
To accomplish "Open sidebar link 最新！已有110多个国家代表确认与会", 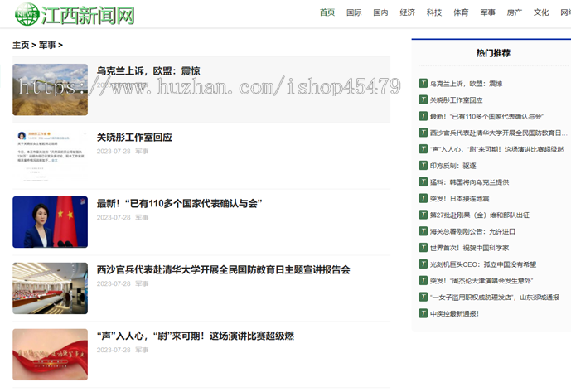I will pyautogui.click(x=486, y=117).
